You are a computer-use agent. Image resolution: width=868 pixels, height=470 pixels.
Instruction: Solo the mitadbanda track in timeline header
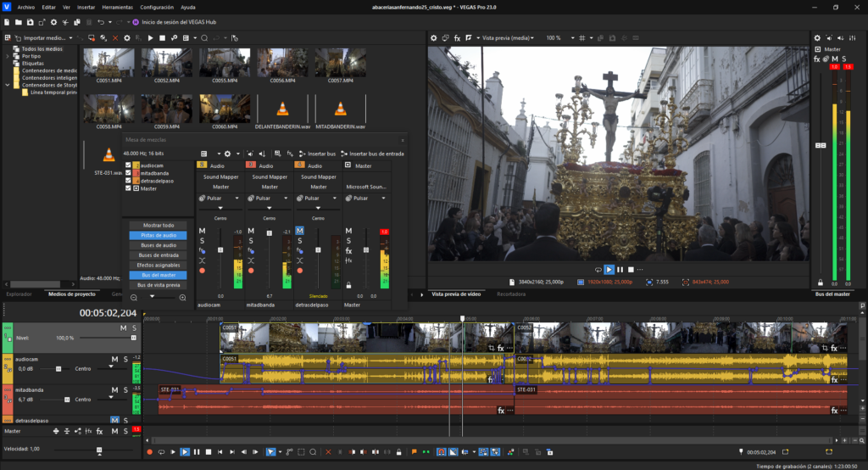tap(125, 389)
